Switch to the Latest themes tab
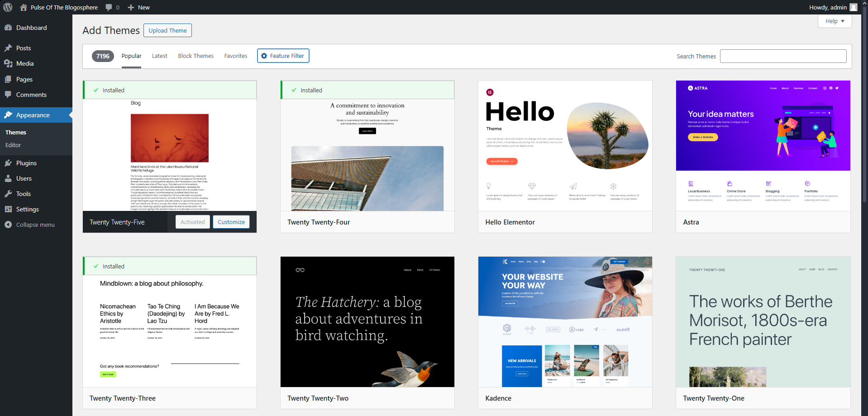 click(159, 56)
